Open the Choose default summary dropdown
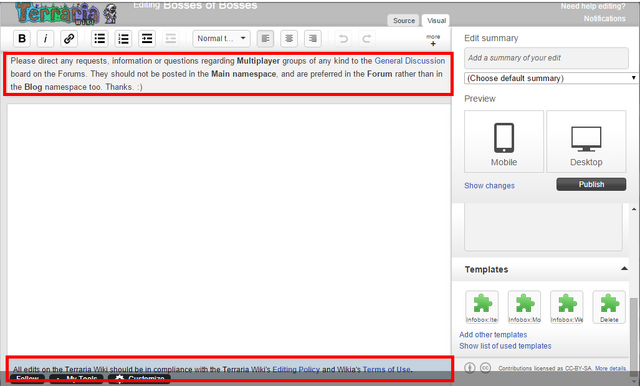640x386 pixels. coord(551,78)
